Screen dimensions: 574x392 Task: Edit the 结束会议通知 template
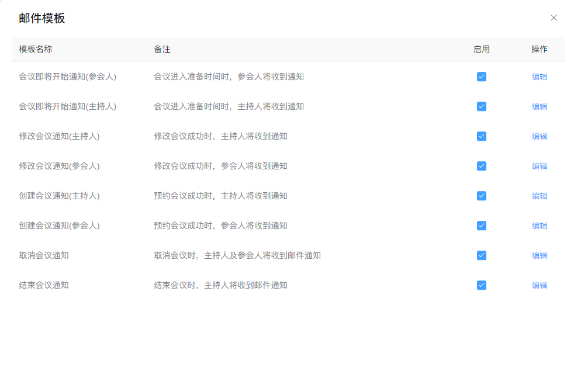(x=539, y=285)
